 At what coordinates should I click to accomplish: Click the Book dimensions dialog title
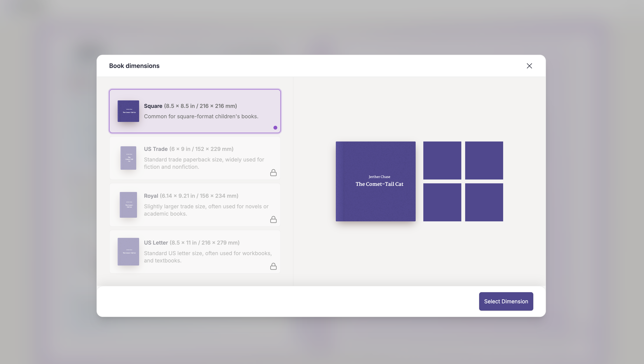tap(134, 66)
